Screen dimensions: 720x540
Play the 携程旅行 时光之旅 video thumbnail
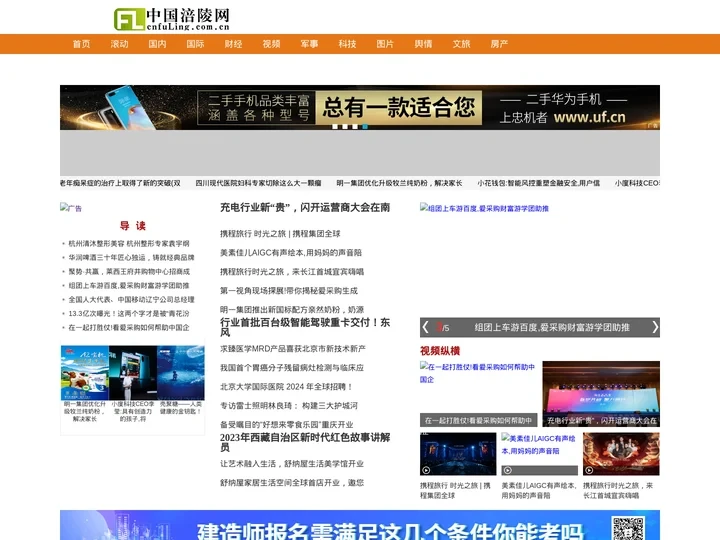[x=458, y=454]
